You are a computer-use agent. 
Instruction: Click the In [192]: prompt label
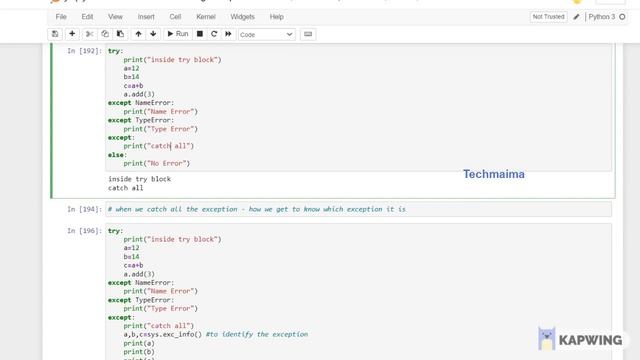coord(84,51)
